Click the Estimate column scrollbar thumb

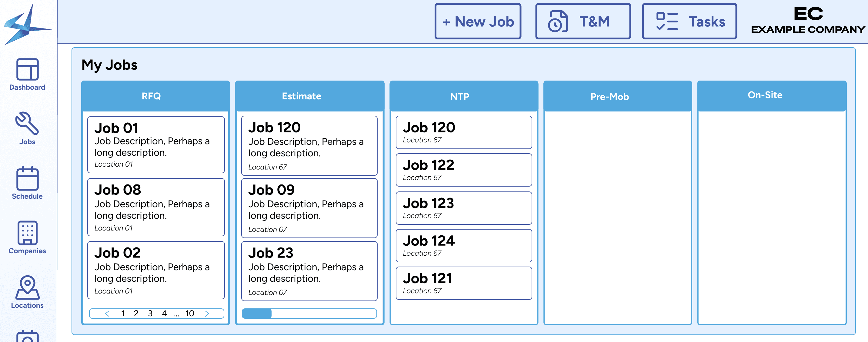[x=257, y=313]
